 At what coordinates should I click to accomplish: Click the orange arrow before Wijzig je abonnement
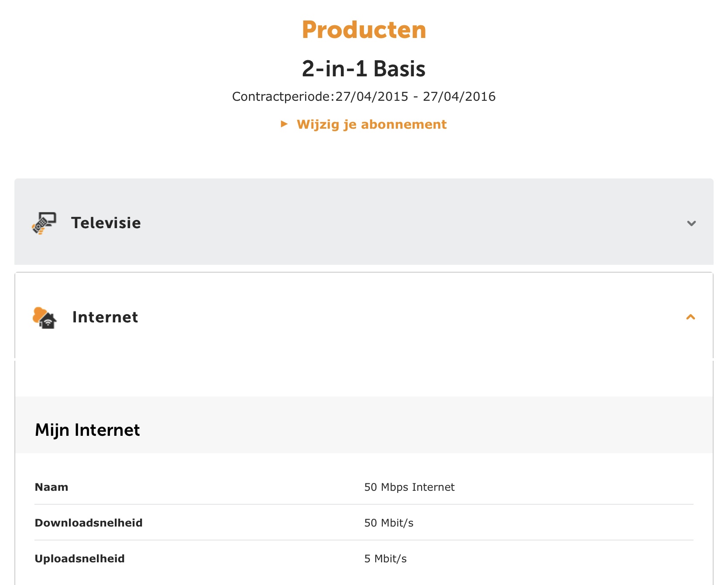284,124
